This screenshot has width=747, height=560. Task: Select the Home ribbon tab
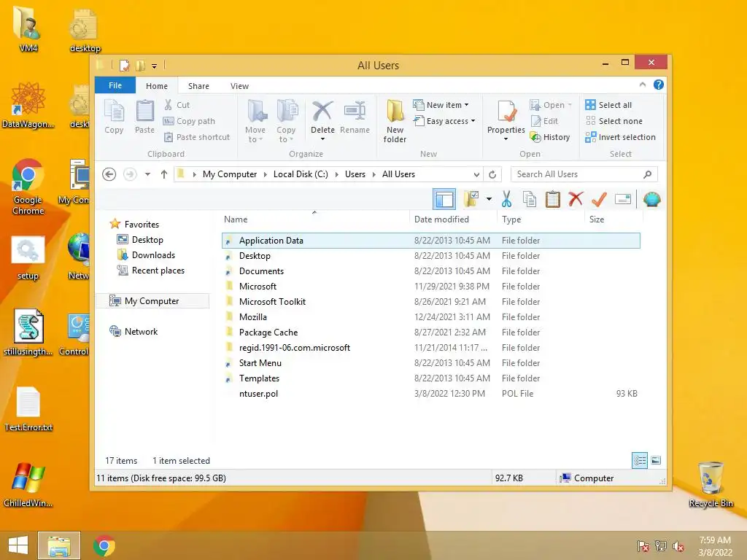(x=157, y=86)
